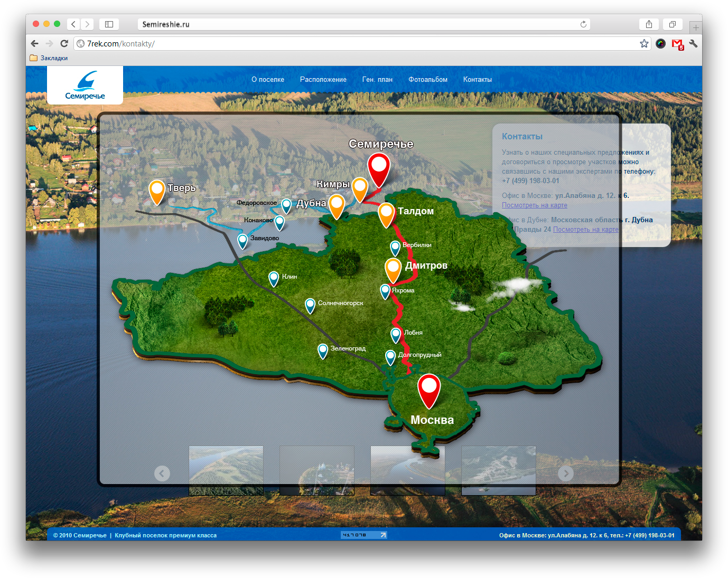
Task: Bookmark page with the star icon
Action: coord(644,44)
